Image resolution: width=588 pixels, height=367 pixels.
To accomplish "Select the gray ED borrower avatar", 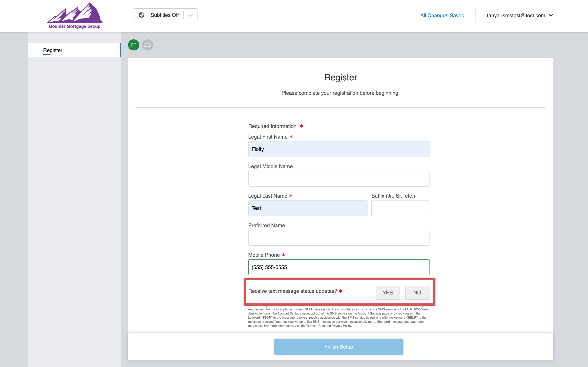I will (147, 45).
